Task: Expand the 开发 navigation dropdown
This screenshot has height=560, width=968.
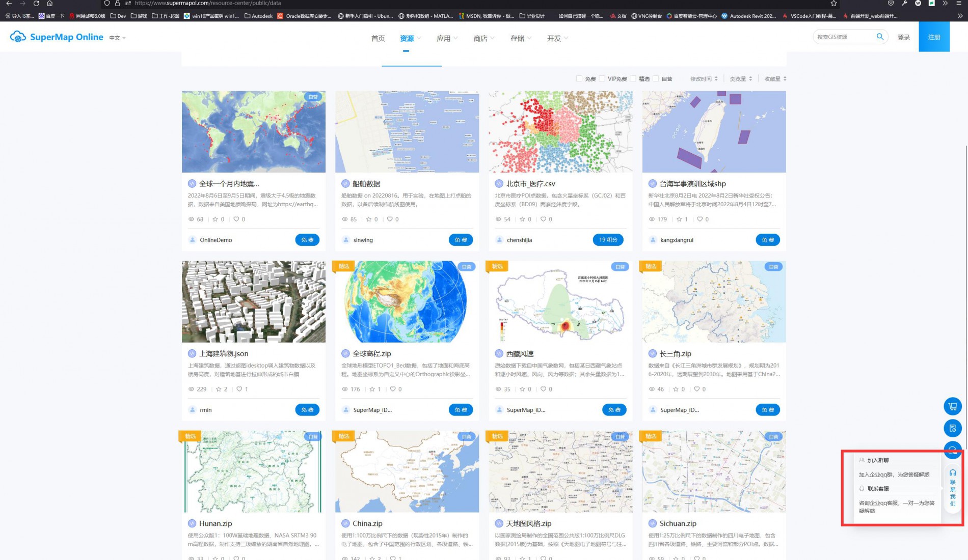Action: [557, 38]
